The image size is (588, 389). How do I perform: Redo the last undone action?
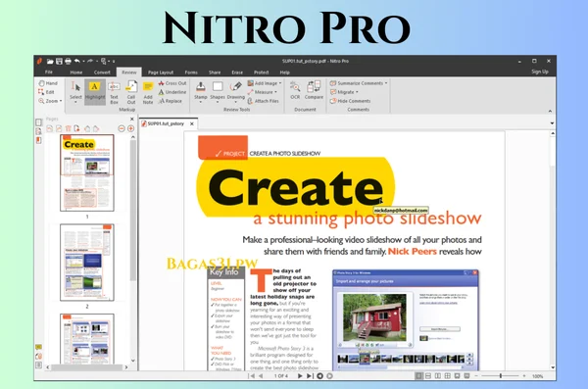coord(90,61)
